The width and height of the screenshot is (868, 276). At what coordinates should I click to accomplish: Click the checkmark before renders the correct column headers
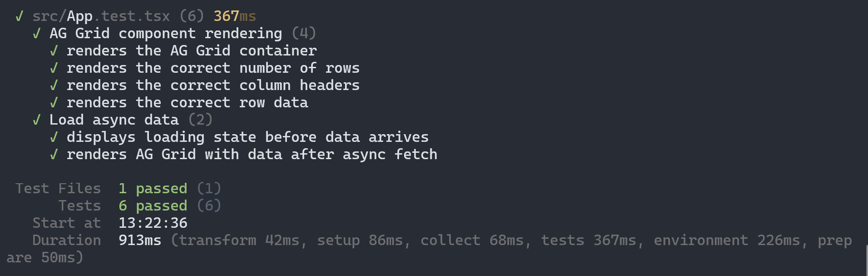54,85
